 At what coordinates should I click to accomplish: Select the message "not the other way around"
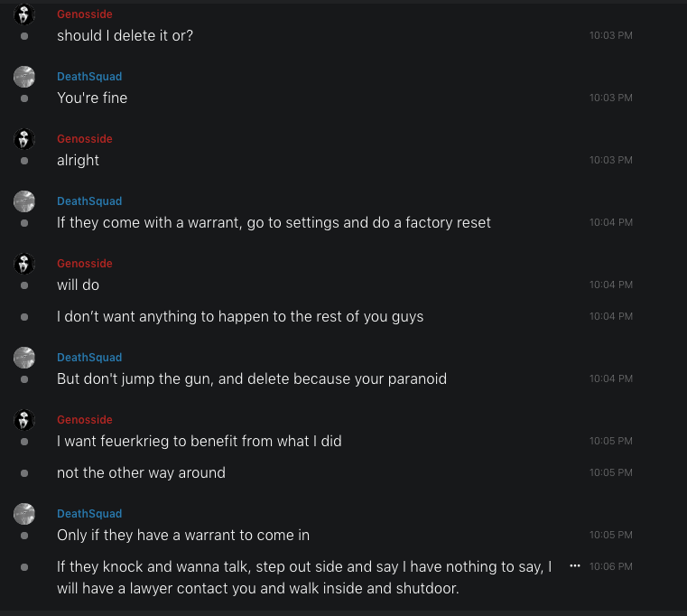tap(141, 472)
